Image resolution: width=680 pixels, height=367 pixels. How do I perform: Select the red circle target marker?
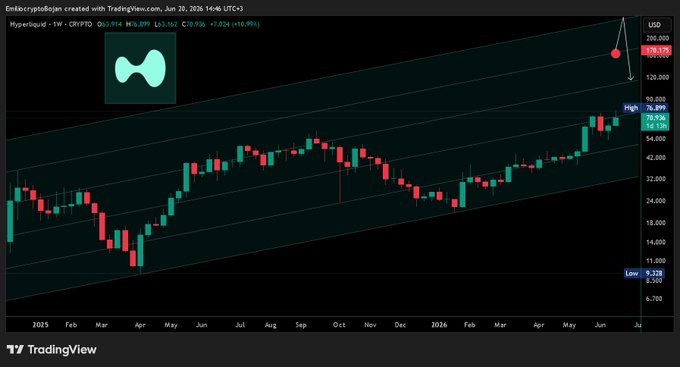pos(615,54)
